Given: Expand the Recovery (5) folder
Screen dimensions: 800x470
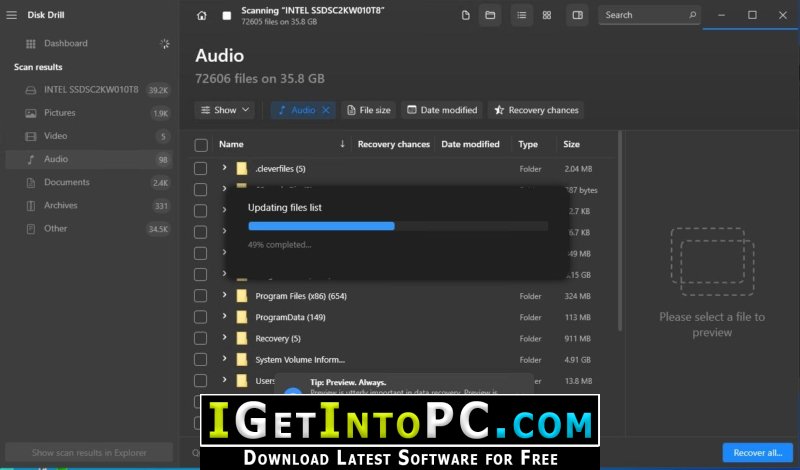Looking at the screenshot, I should pos(224,338).
